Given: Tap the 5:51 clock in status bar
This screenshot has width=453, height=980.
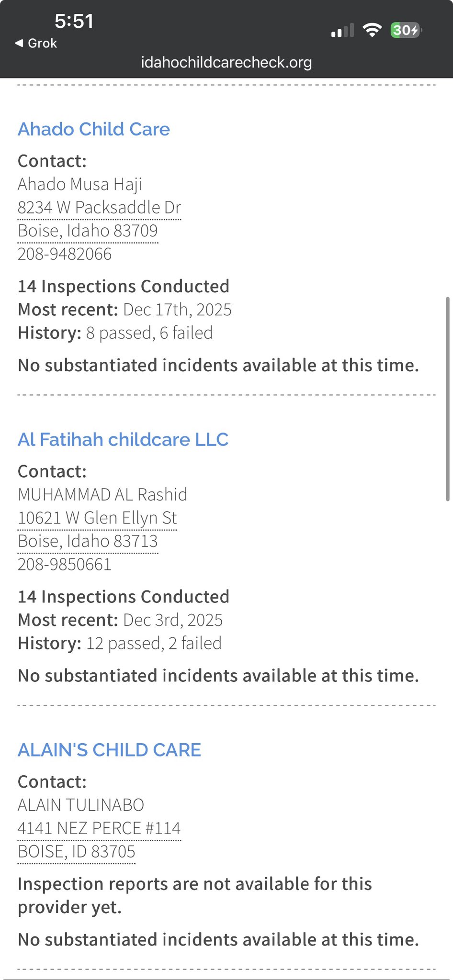Looking at the screenshot, I should click(x=74, y=21).
